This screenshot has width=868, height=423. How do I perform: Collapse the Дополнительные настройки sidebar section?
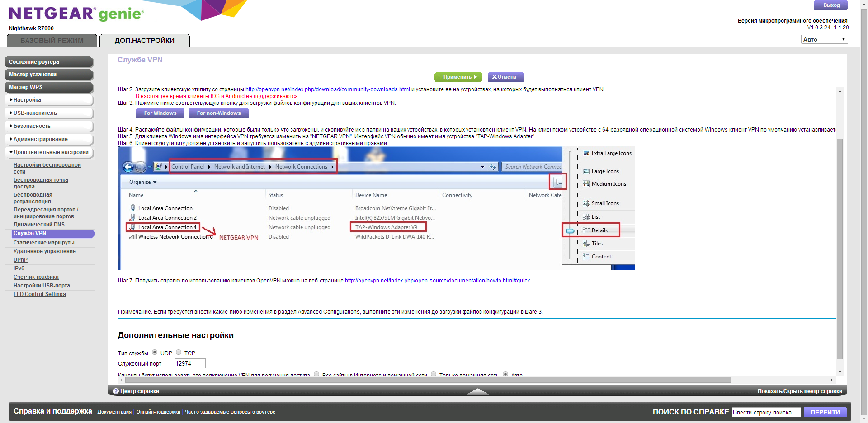[x=49, y=152]
